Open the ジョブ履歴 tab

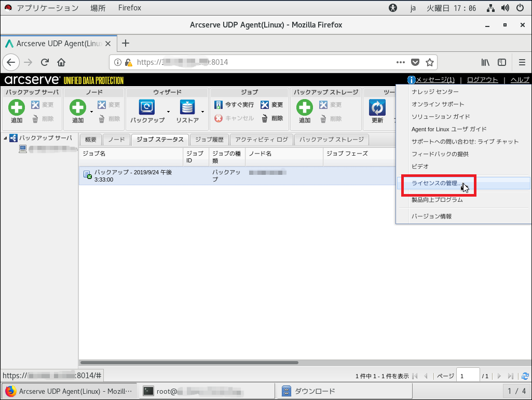(209, 140)
